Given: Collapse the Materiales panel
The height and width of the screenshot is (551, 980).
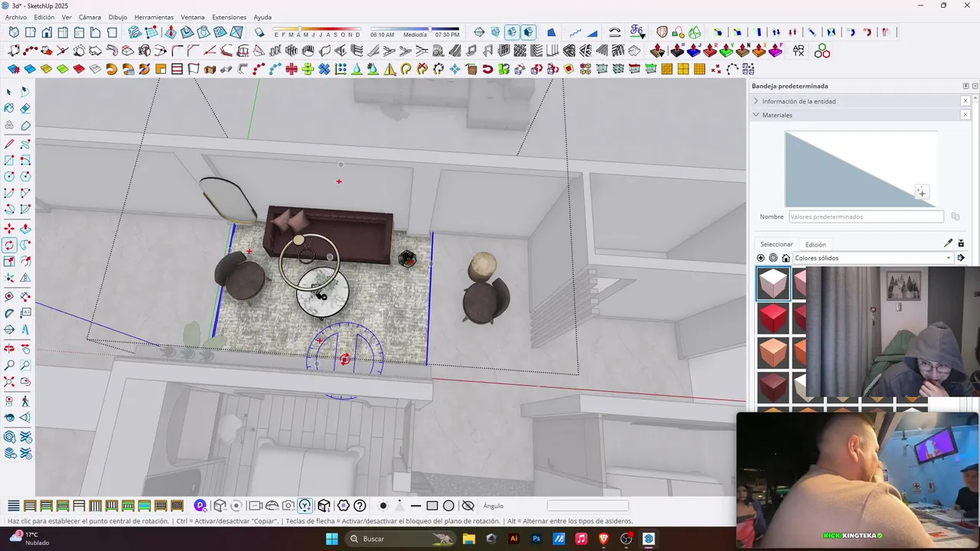Looking at the screenshot, I should [x=756, y=115].
